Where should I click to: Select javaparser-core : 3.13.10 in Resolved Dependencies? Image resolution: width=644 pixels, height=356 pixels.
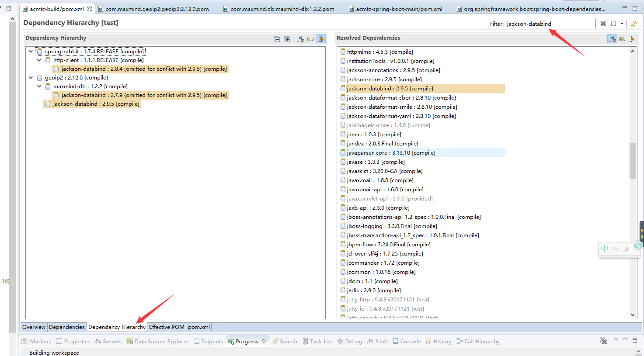[422, 153]
